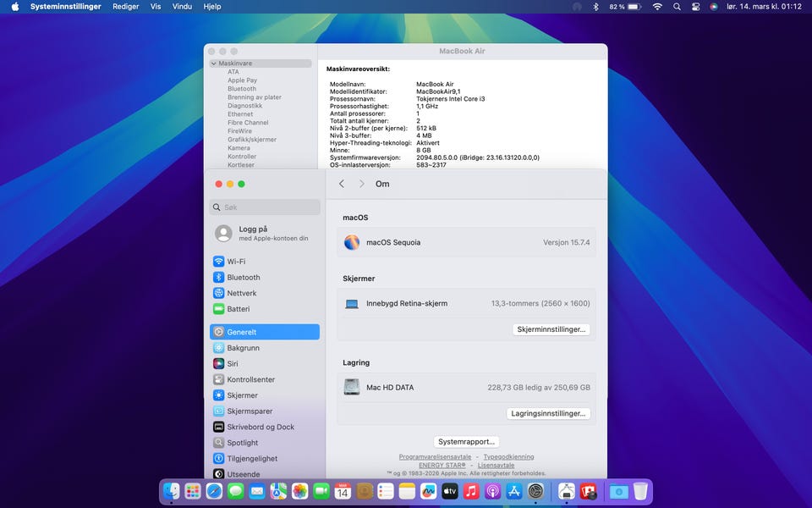Click the Systemrapport button
Image resolution: width=812 pixels, height=508 pixels.
point(466,442)
